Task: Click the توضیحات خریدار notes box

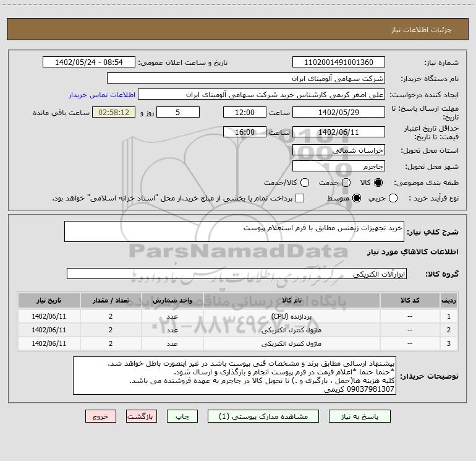Action: coord(235,376)
